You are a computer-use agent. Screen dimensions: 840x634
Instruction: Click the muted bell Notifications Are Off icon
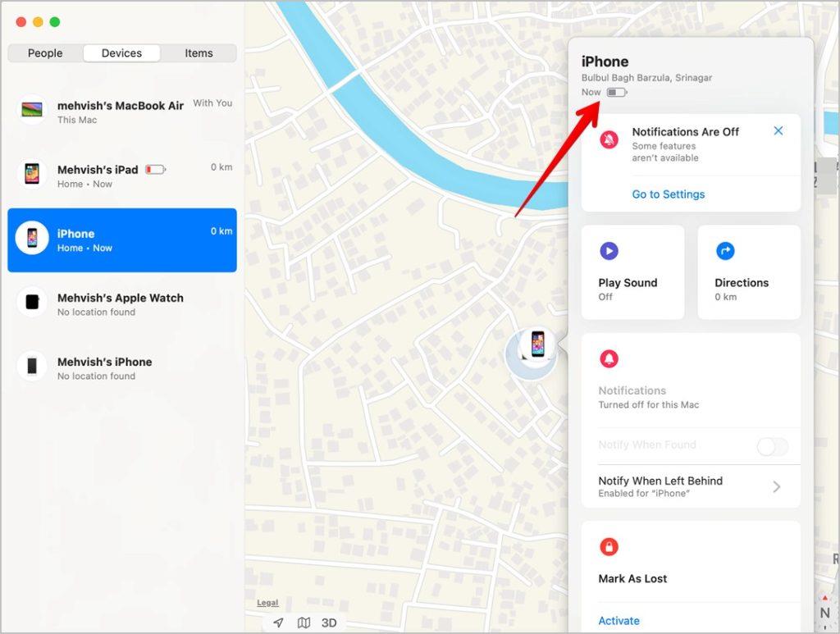[x=609, y=140]
